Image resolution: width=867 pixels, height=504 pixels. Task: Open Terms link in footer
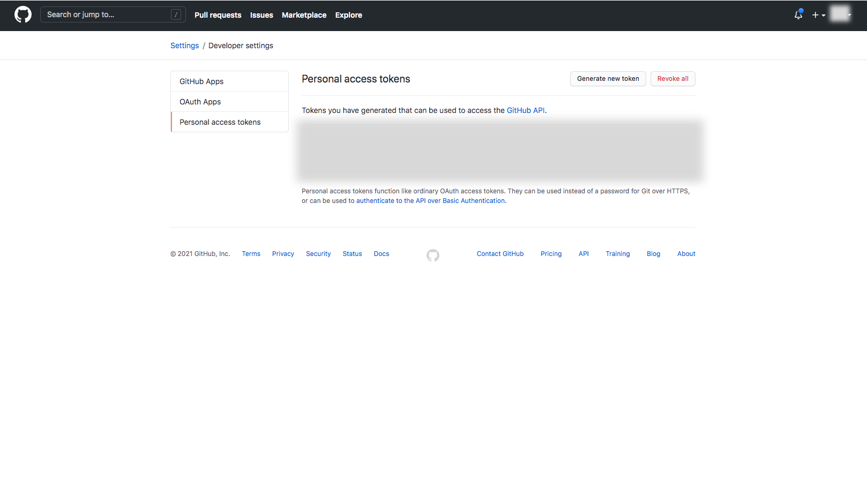pos(251,254)
